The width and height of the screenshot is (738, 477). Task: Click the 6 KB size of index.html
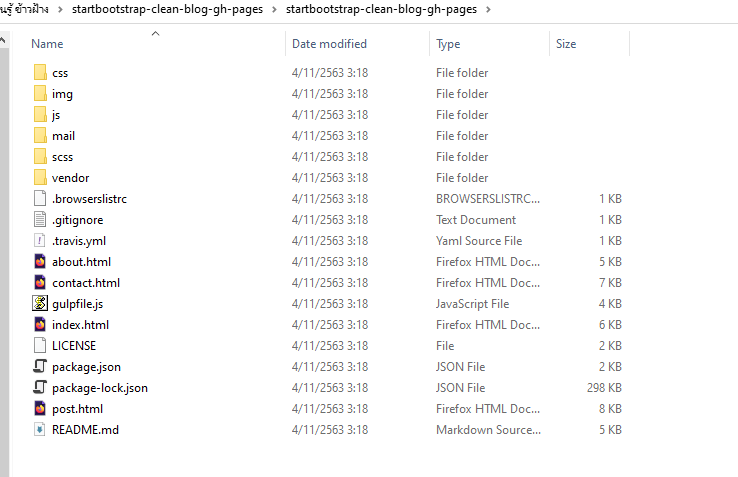point(610,324)
